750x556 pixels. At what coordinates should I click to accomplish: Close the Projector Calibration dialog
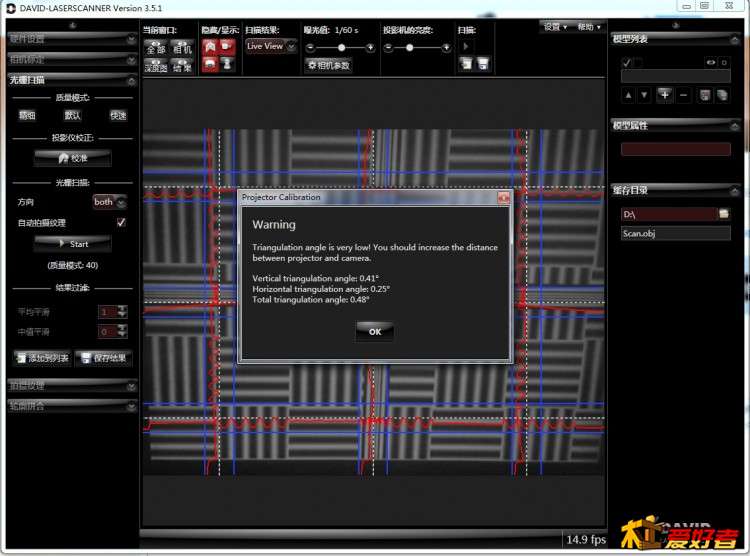[x=504, y=198]
